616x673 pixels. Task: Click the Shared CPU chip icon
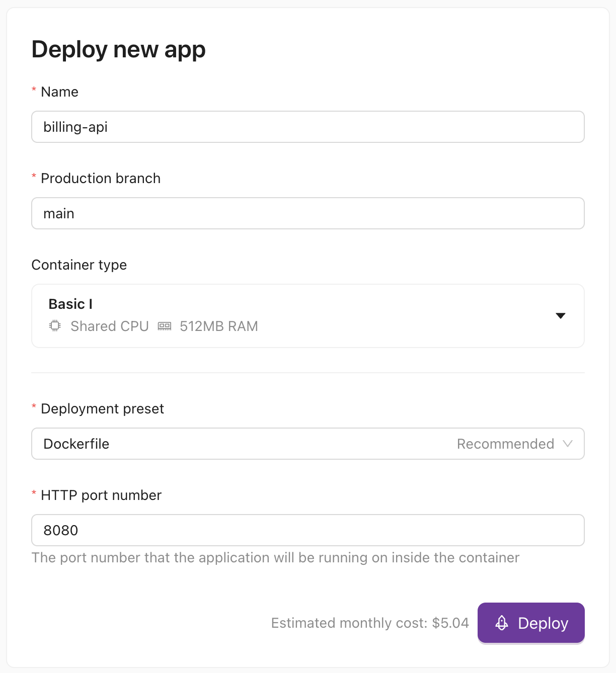(54, 326)
